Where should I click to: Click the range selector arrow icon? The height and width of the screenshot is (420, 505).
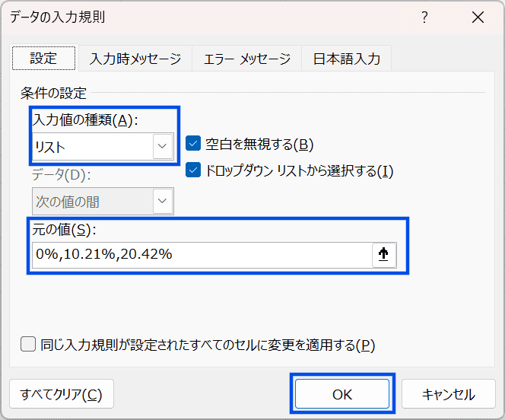click(x=383, y=255)
